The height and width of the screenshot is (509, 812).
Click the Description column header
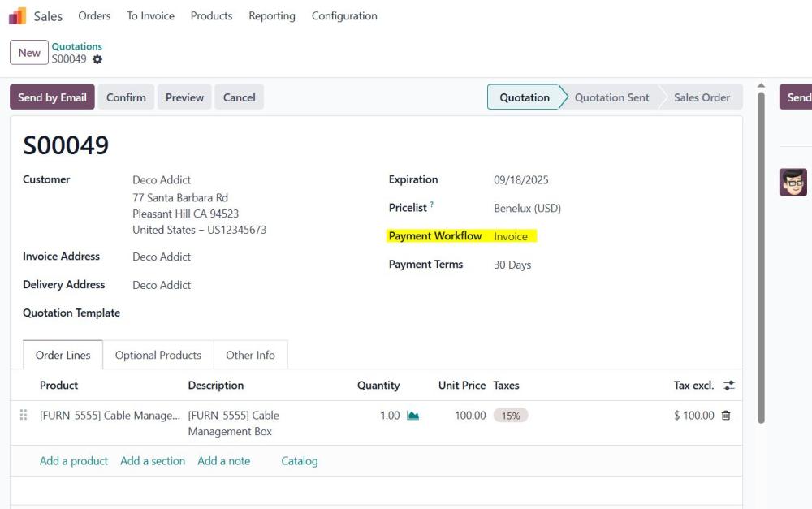point(215,386)
